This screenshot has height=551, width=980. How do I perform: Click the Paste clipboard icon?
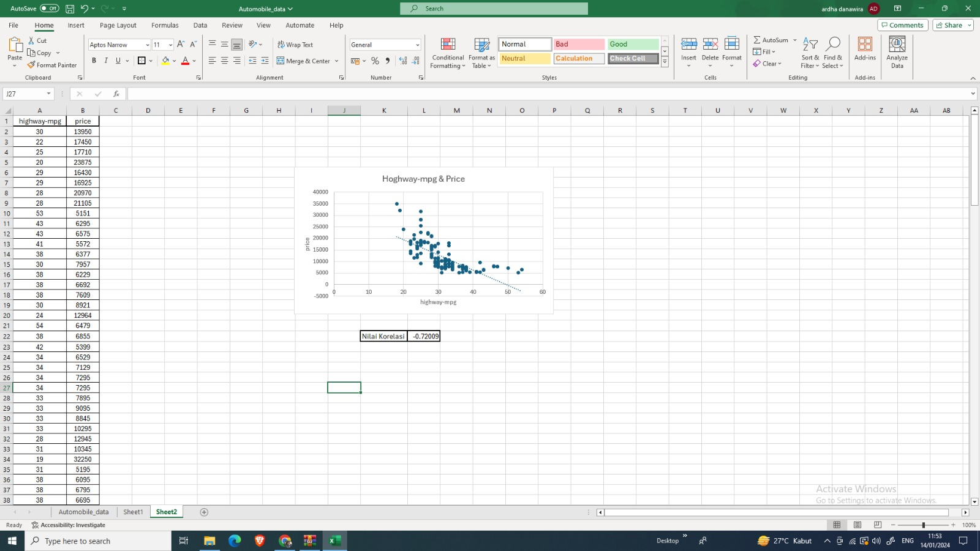point(15,45)
